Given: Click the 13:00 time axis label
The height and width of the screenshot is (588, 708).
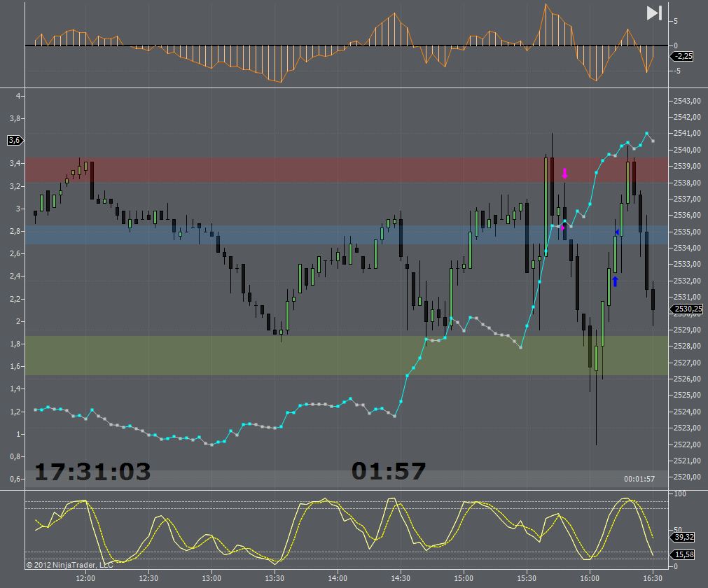Looking at the screenshot, I should 211,578.
